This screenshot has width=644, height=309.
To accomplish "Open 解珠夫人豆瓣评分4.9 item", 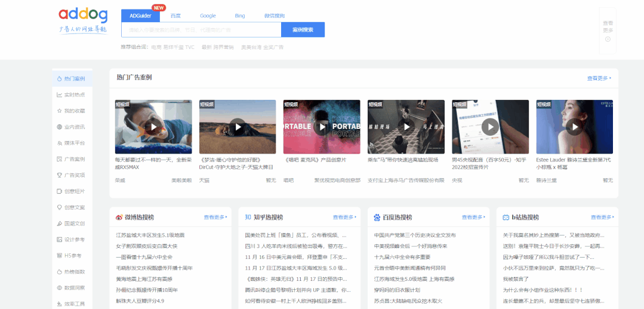I will pos(140,301).
